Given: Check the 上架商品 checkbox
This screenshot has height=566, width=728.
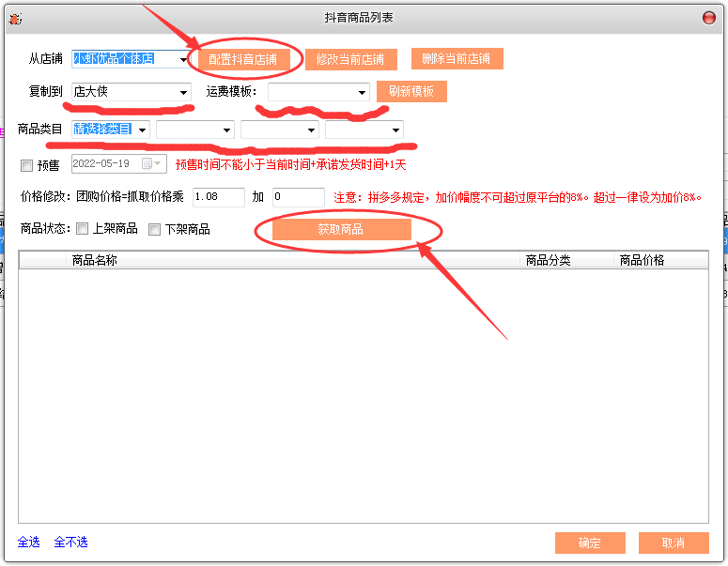Looking at the screenshot, I should coord(82,229).
